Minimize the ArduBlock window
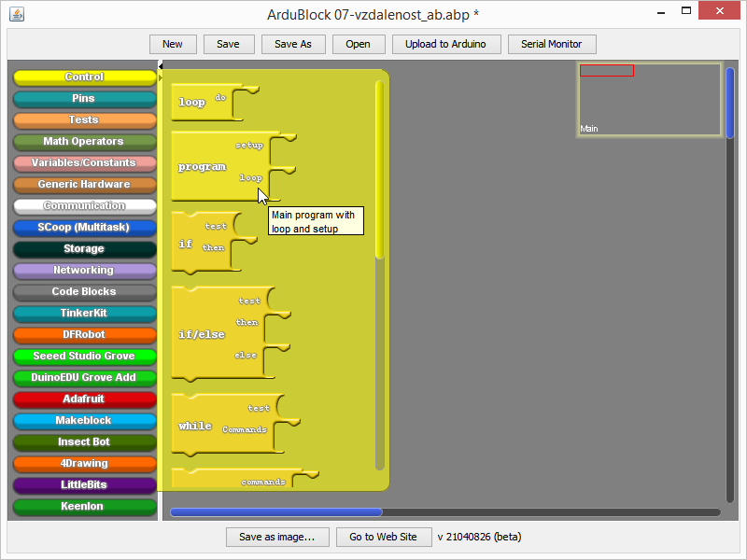The height and width of the screenshot is (560, 747). coord(661,12)
